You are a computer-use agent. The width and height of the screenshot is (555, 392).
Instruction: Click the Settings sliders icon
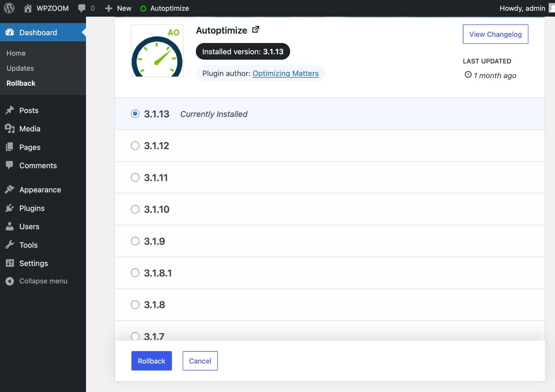click(10, 263)
